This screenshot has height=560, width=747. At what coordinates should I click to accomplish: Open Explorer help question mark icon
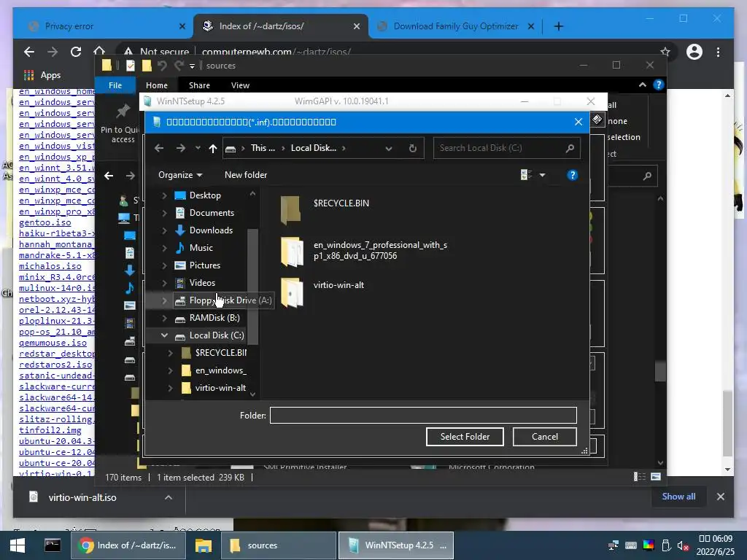pos(659,85)
